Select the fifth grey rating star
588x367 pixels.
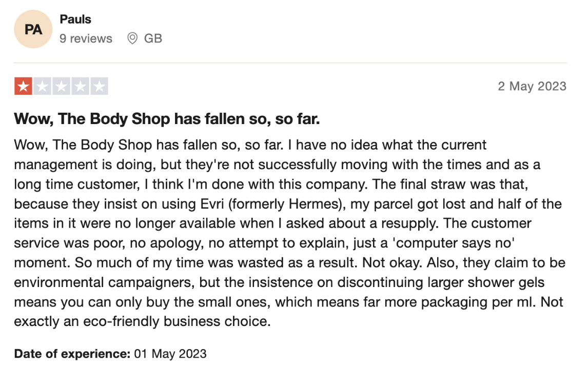point(100,86)
